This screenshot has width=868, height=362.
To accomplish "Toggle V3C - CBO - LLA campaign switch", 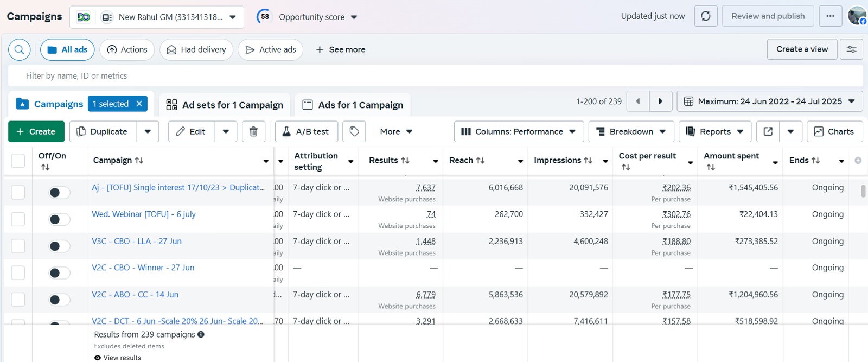I will (x=59, y=246).
